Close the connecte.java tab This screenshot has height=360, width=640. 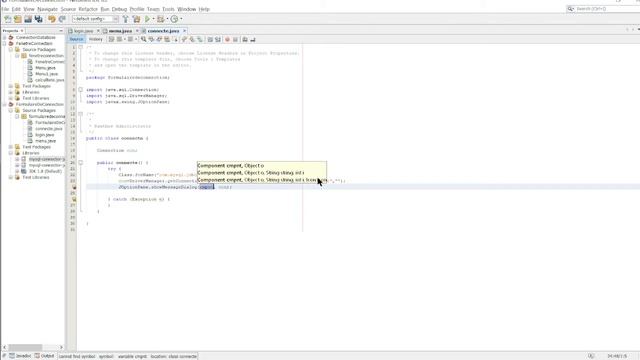point(184,31)
